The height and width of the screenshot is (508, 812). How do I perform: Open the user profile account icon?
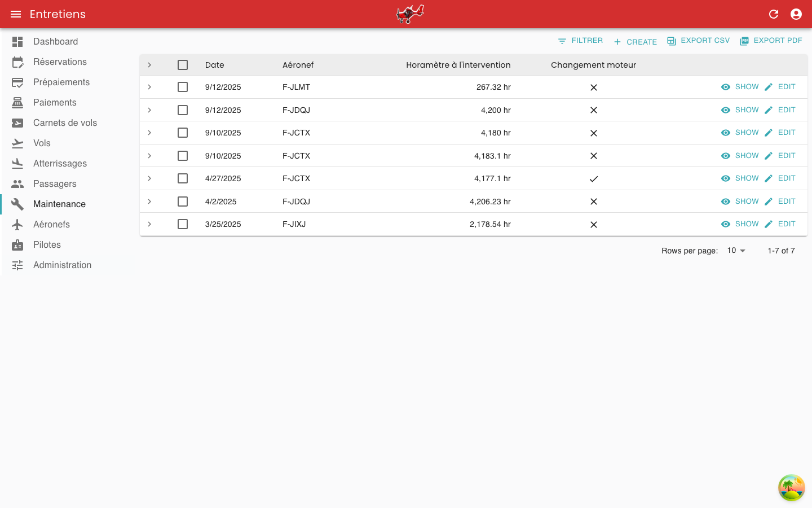tap(796, 14)
